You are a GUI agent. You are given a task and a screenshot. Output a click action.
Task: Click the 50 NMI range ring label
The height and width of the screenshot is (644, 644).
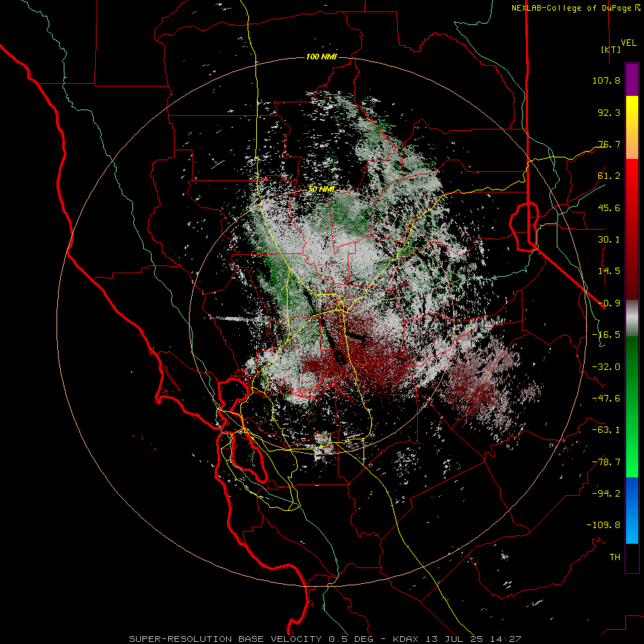click(x=321, y=190)
